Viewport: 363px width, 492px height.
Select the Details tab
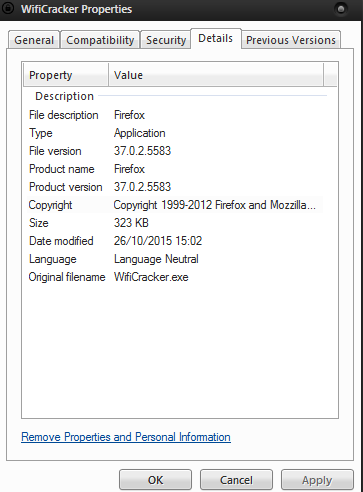coord(215,39)
